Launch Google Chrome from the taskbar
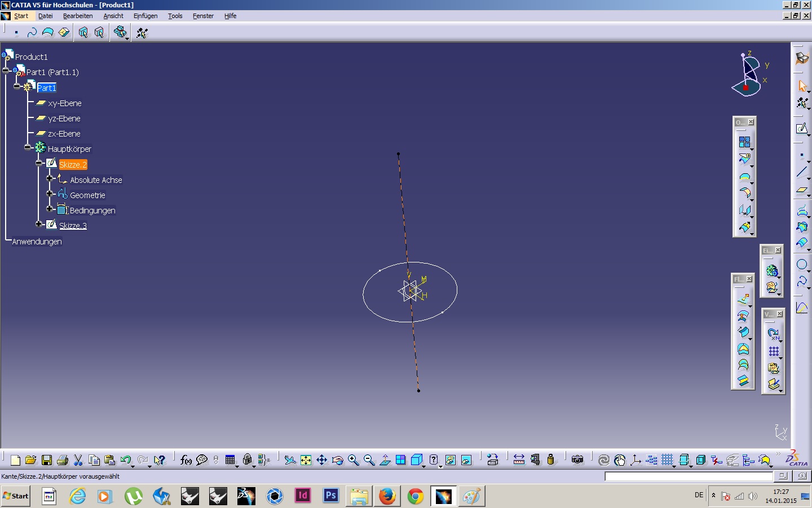 (x=416, y=496)
